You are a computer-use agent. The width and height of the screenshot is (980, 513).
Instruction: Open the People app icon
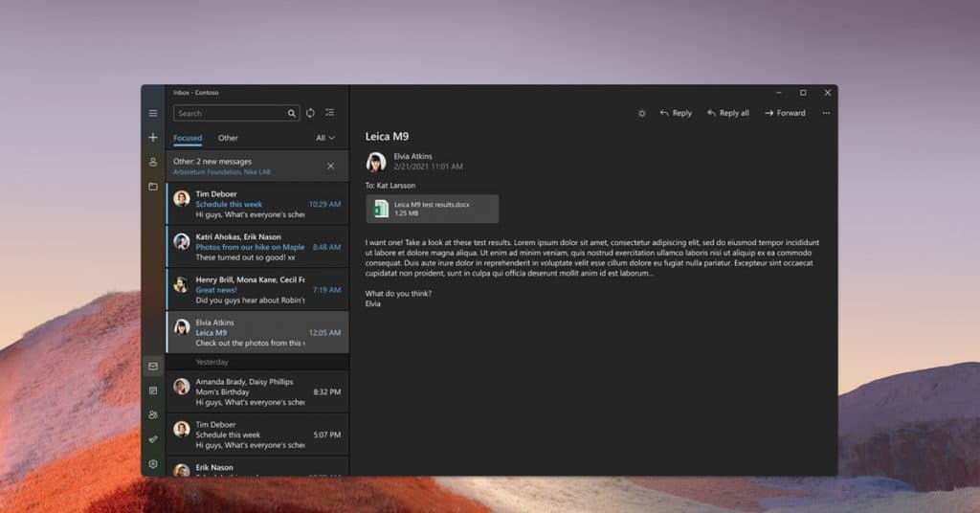pyautogui.click(x=152, y=414)
